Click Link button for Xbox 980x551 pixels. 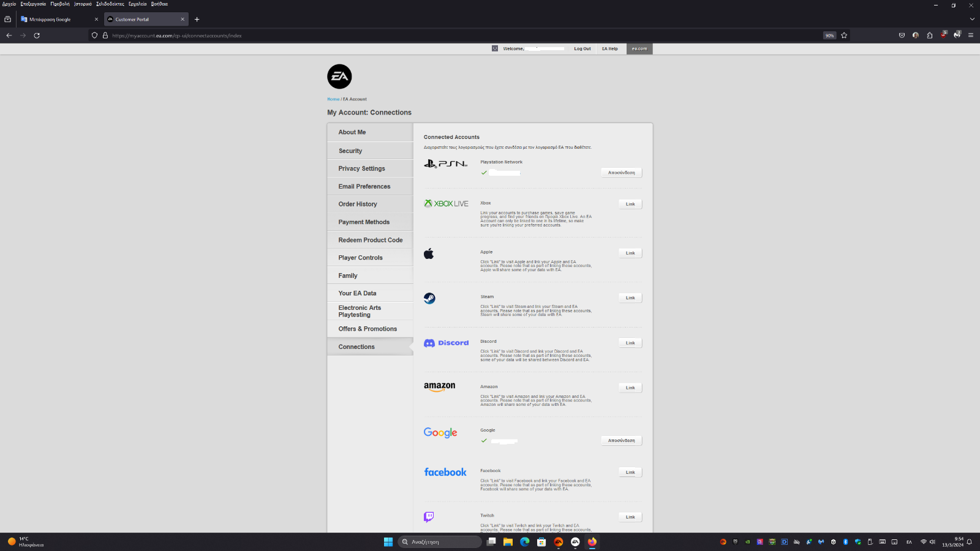(630, 204)
